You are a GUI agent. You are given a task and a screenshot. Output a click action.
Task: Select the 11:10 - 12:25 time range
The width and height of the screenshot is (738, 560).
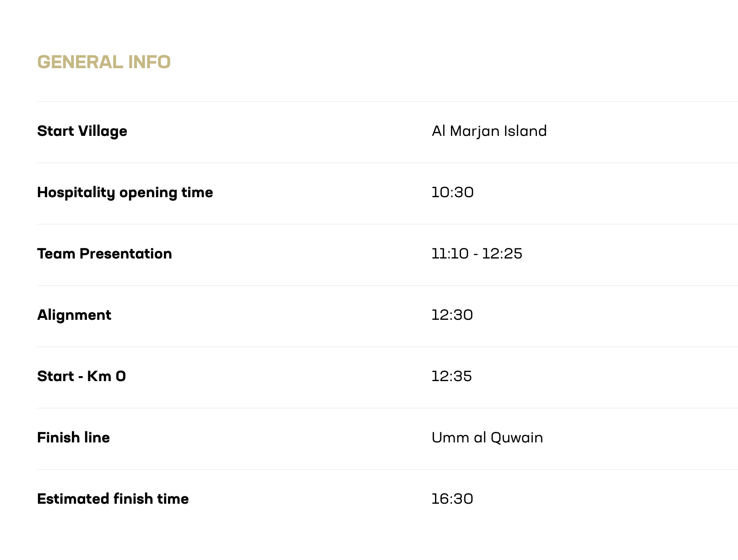point(477,254)
